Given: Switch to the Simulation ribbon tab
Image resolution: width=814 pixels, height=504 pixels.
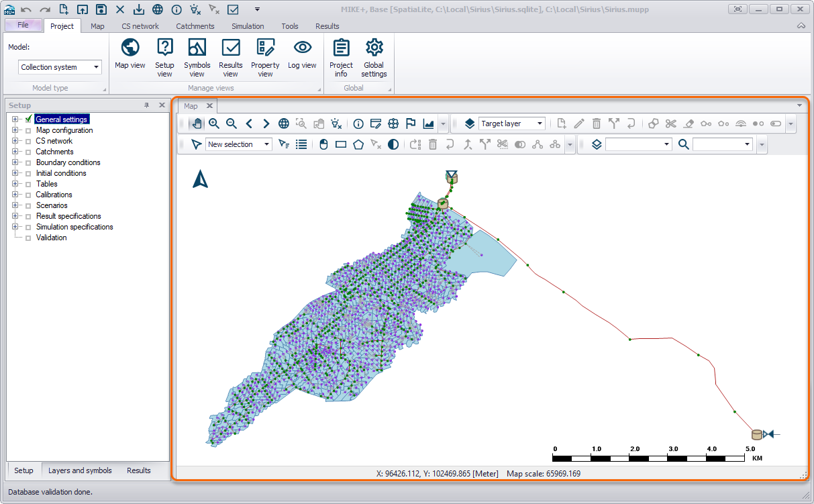Looking at the screenshot, I should pos(248,26).
